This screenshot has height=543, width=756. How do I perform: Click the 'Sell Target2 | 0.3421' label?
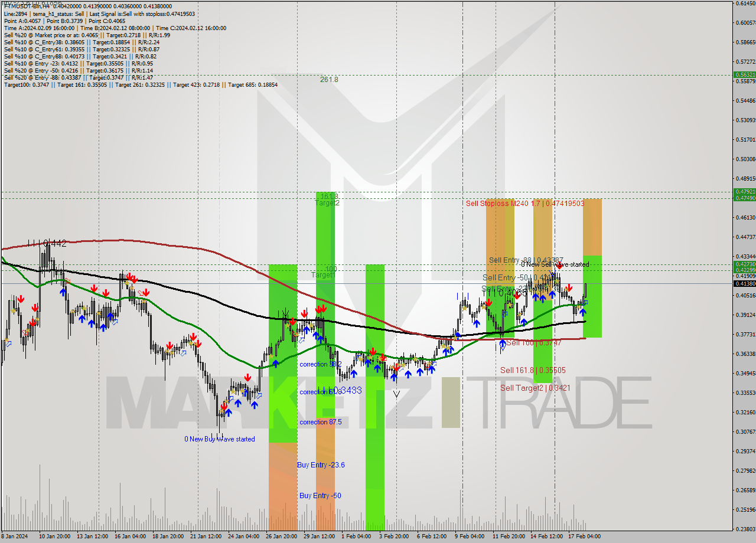pyautogui.click(x=535, y=388)
